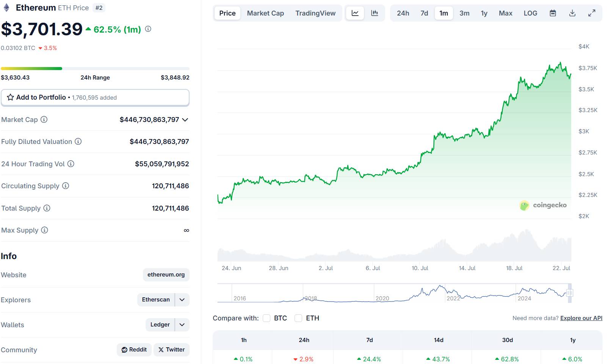Viewport: 610px width, 364px height.
Task: Click the 24 Hour Trading Vol info icon
Action: pyautogui.click(x=71, y=164)
